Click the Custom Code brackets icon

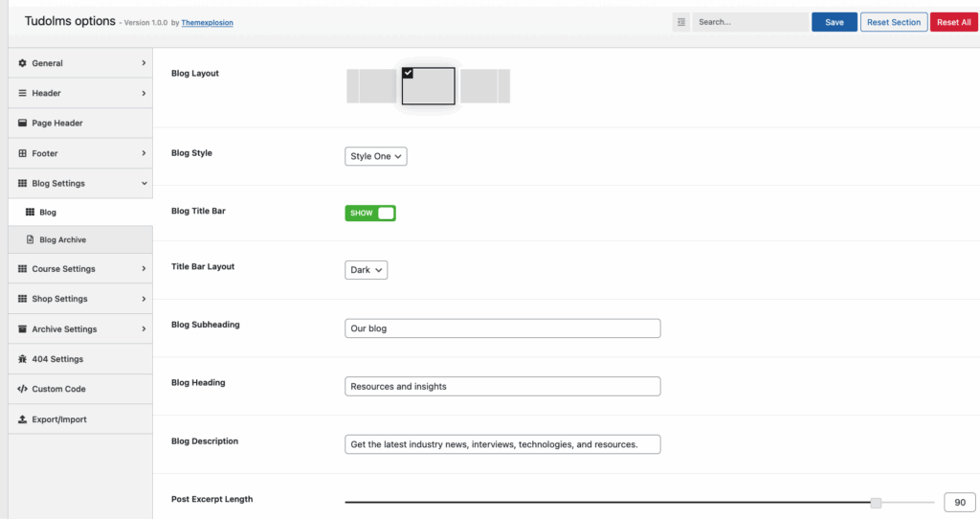coord(23,389)
